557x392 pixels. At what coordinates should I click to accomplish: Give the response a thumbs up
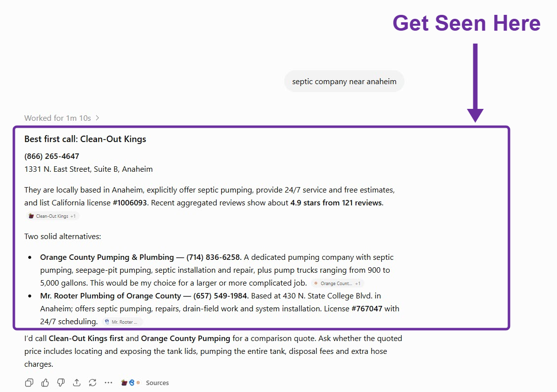point(45,383)
